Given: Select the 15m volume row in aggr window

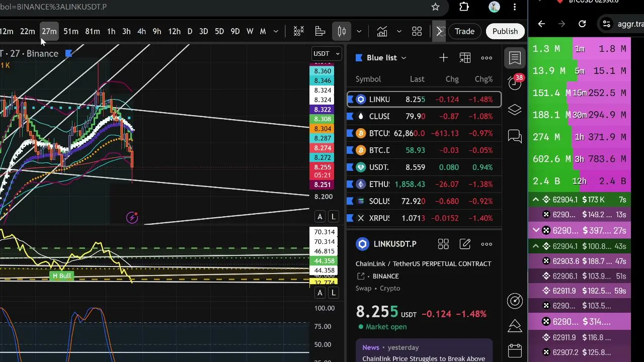Looking at the screenshot, I should [x=579, y=93].
